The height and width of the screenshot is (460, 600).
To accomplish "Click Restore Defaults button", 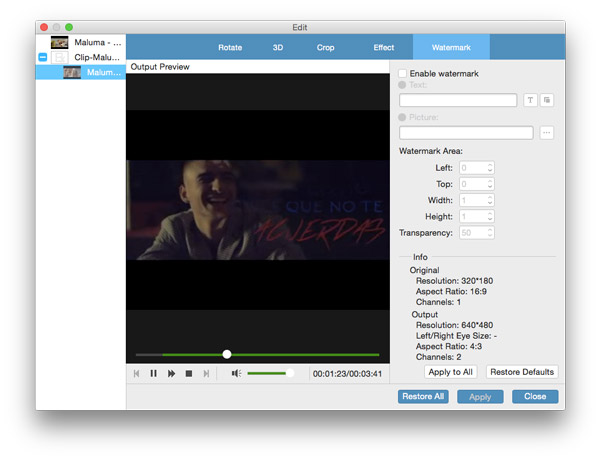I will (x=522, y=372).
